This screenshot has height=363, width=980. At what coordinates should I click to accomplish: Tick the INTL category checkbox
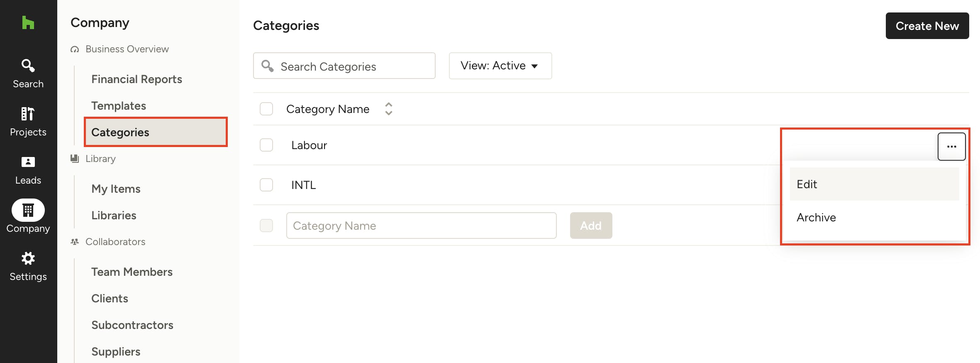click(266, 185)
